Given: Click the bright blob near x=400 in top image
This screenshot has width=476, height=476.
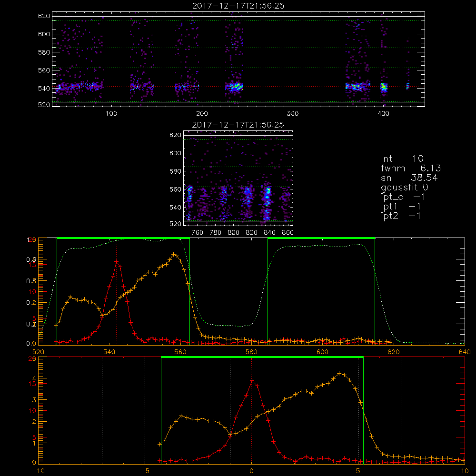Looking at the screenshot, I should coord(384,87).
